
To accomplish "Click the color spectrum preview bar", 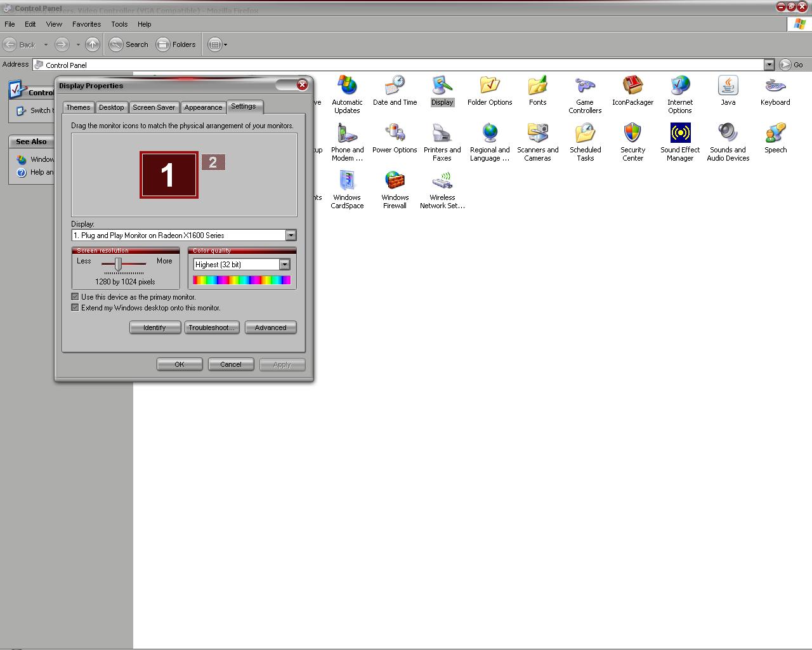I will (242, 280).
